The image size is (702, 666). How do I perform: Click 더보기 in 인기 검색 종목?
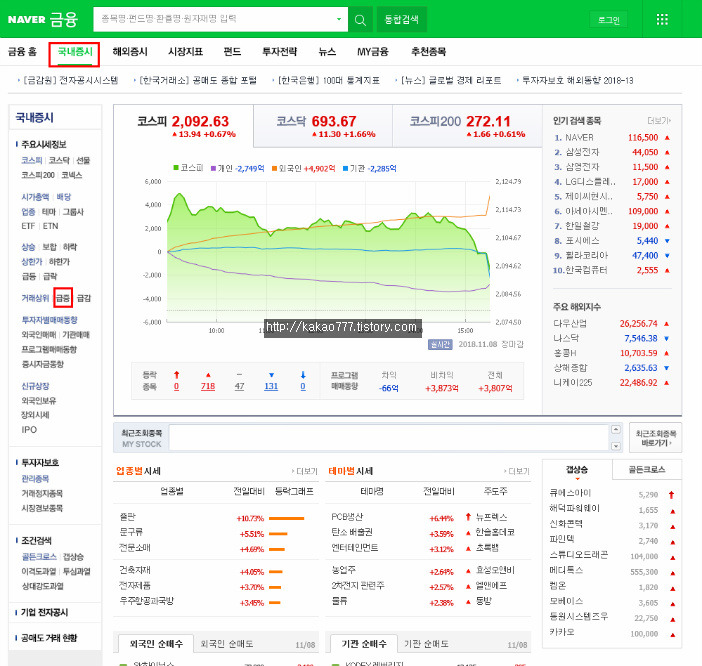point(659,121)
